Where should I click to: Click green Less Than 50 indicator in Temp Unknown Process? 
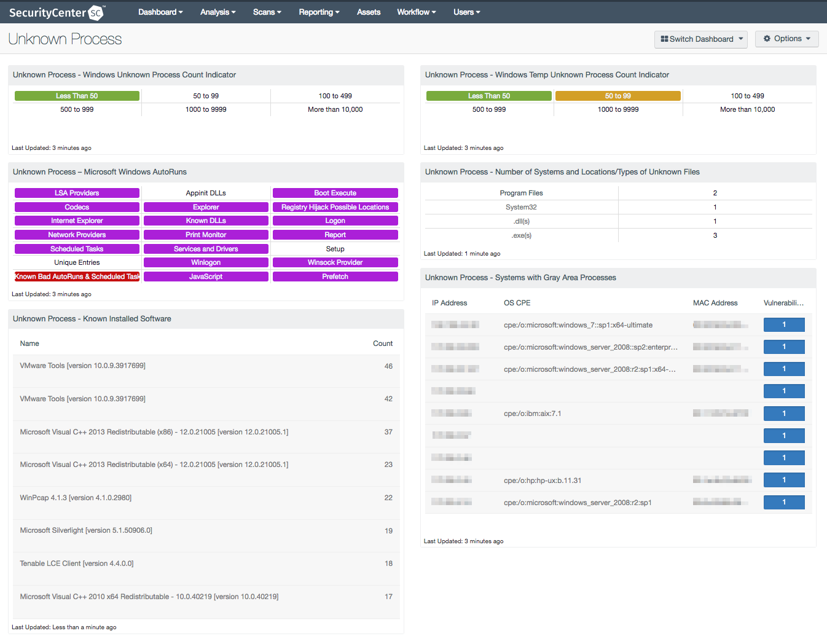tap(489, 96)
